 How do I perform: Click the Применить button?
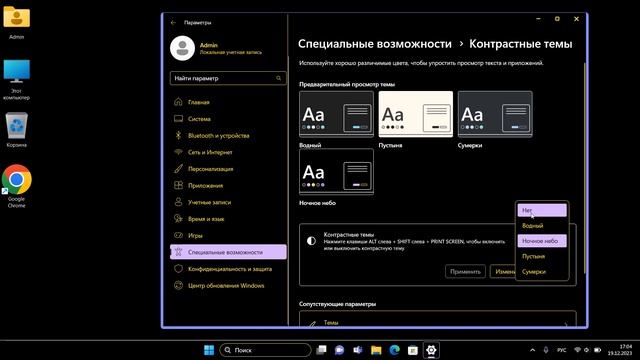tap(465, 271)
